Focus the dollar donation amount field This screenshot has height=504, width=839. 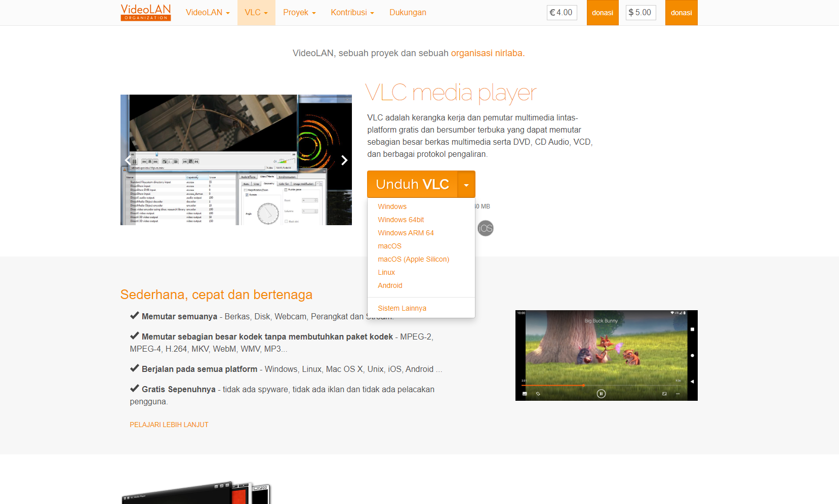(641, 13)
